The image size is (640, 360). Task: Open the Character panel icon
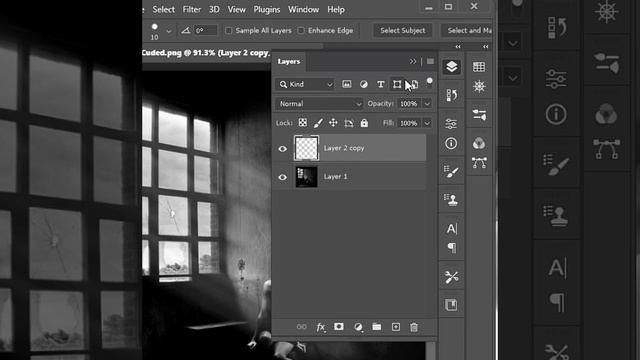(451, 229)
